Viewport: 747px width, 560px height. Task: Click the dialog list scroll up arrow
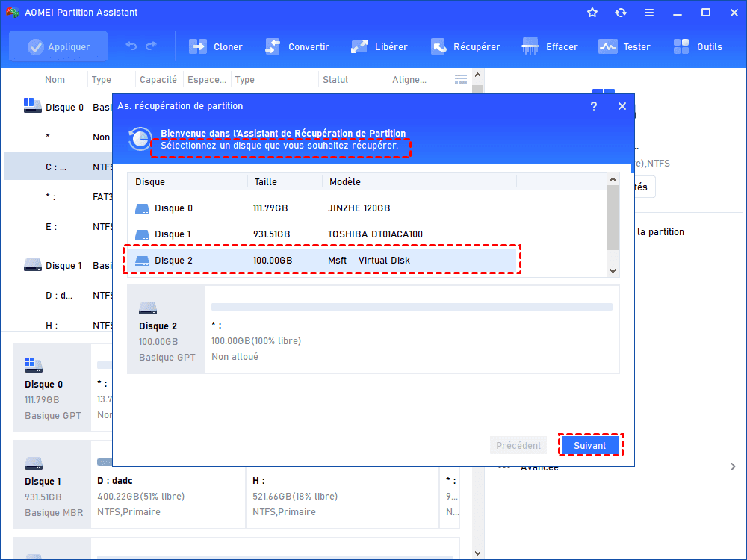click(613, 179)
